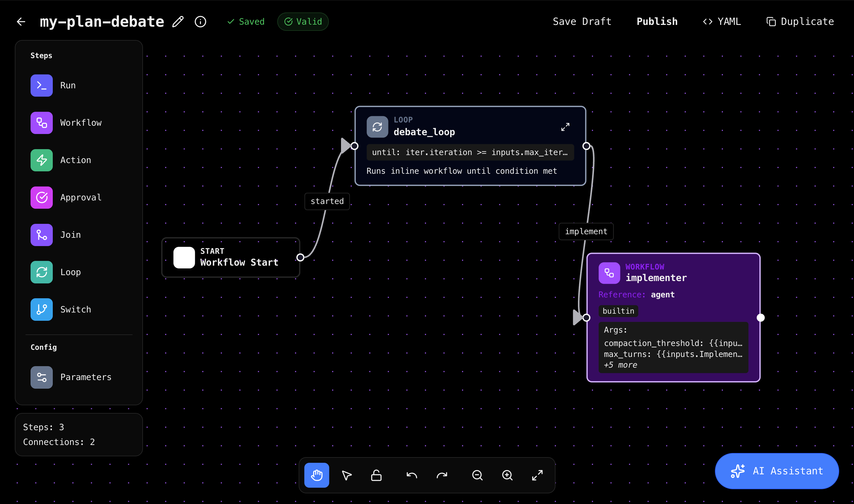Click the Workflow Start output handle

point(300,257)
